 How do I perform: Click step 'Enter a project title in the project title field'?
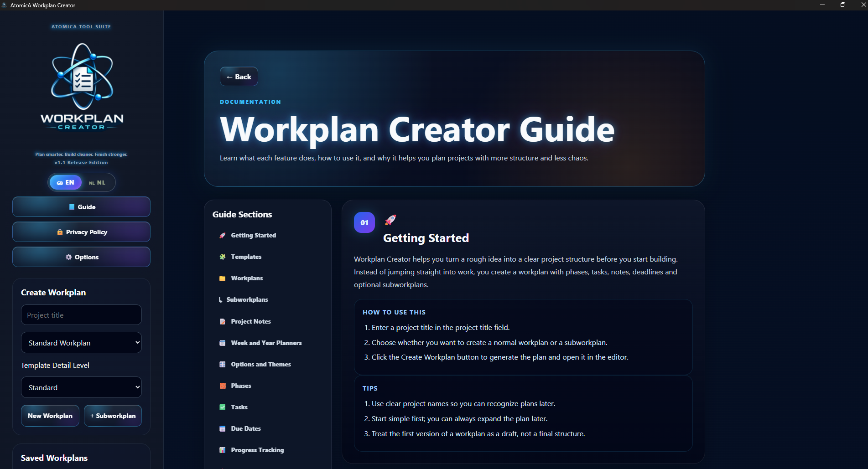[441, 328]
